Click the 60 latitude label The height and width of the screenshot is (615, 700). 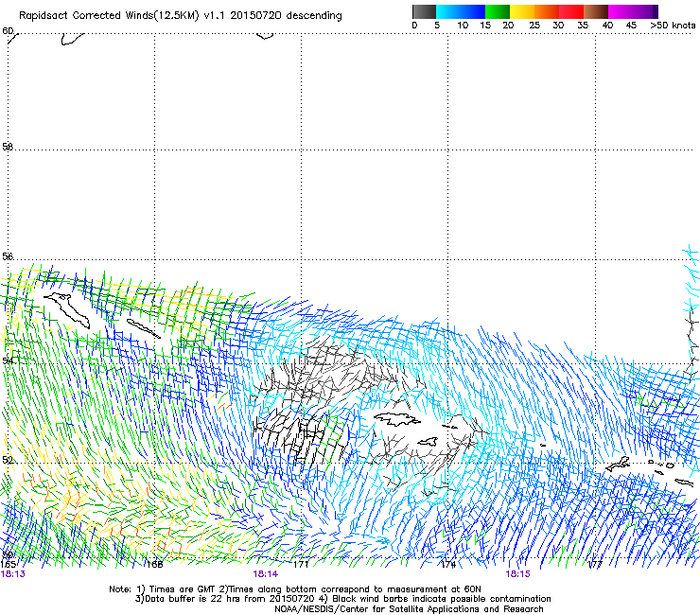(x=8, y=31)
